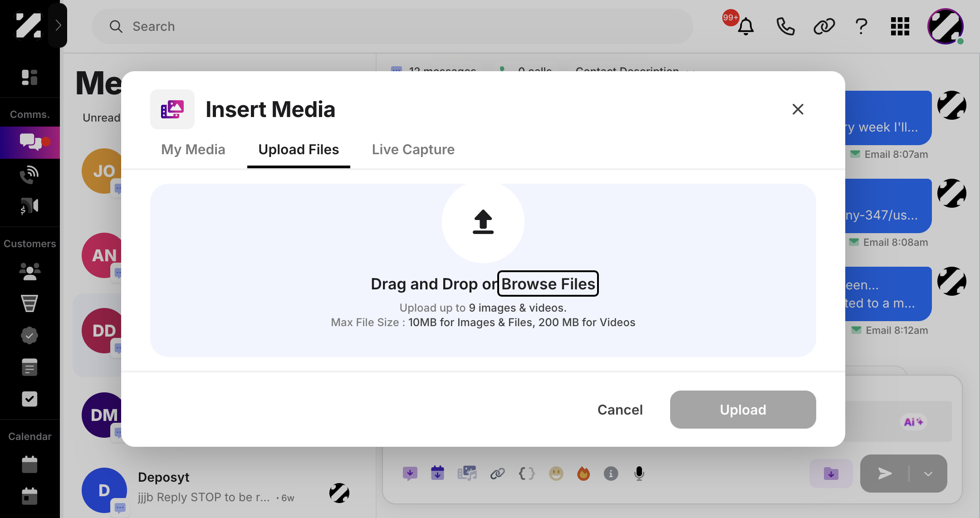Click the Browse Files link
Screen dimensions: 980x518
548,284
